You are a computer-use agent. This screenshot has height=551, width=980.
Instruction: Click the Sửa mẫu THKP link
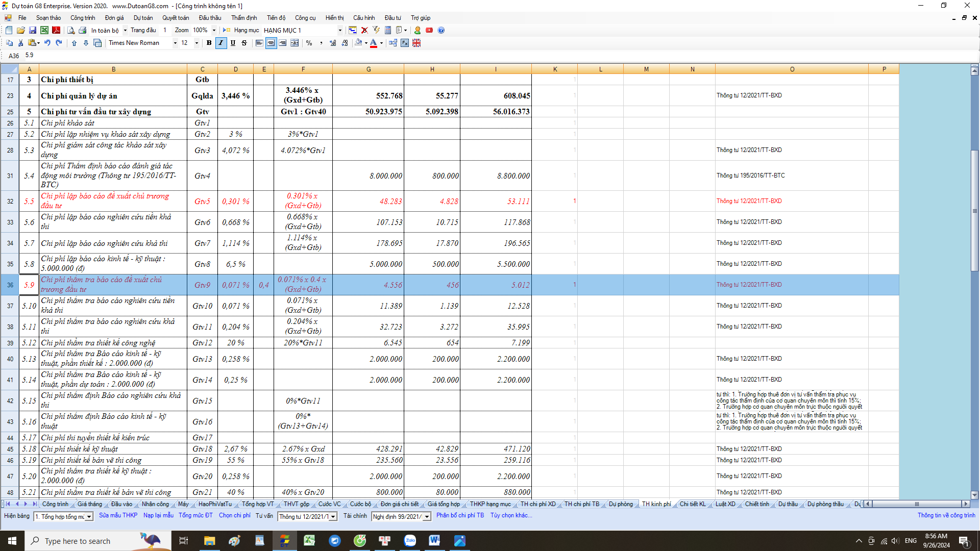[x=118, y=516]
